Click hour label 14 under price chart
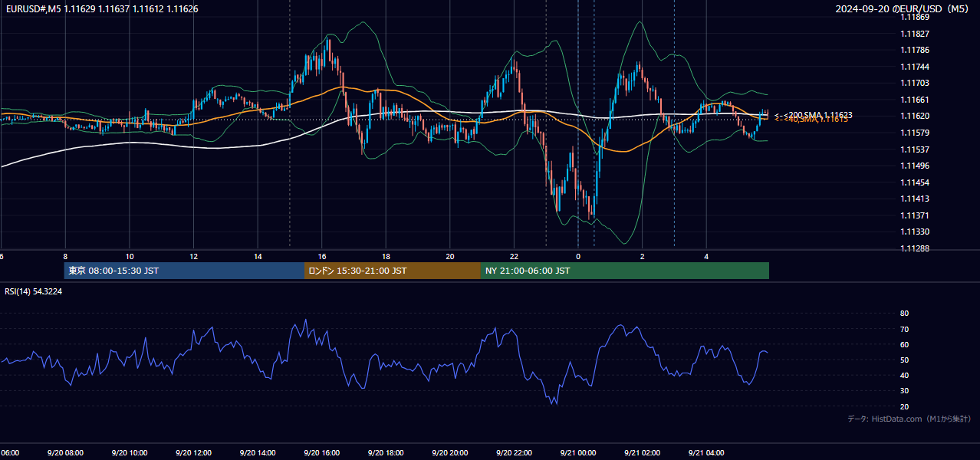This screenshot has width=980, height=460. 258,256
